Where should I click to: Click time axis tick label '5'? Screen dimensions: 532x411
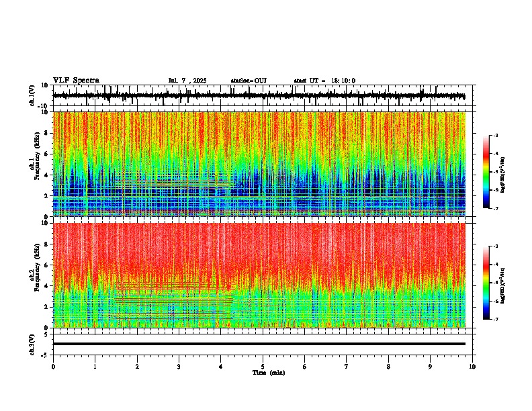point(263,367)
